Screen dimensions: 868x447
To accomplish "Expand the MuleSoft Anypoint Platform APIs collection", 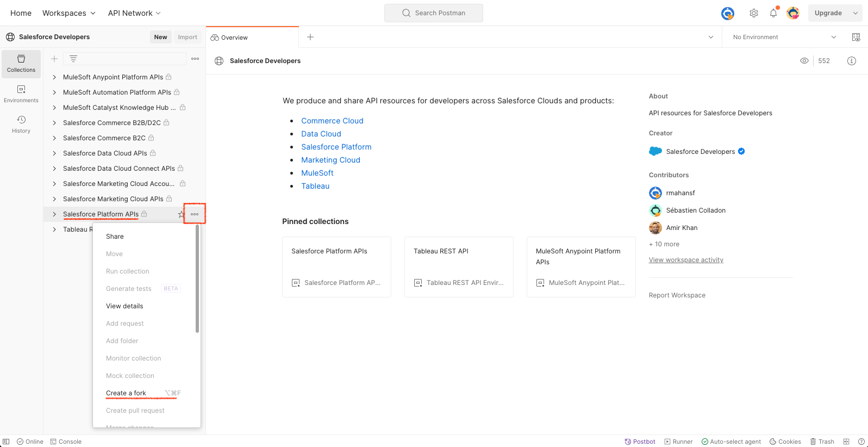I will pos(54,77).
